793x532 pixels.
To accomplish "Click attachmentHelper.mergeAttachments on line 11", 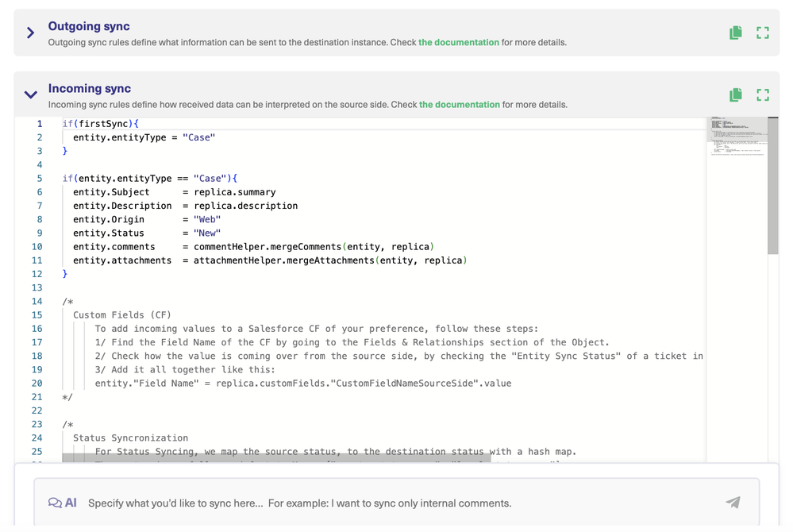I will click(x=283, y=260).
